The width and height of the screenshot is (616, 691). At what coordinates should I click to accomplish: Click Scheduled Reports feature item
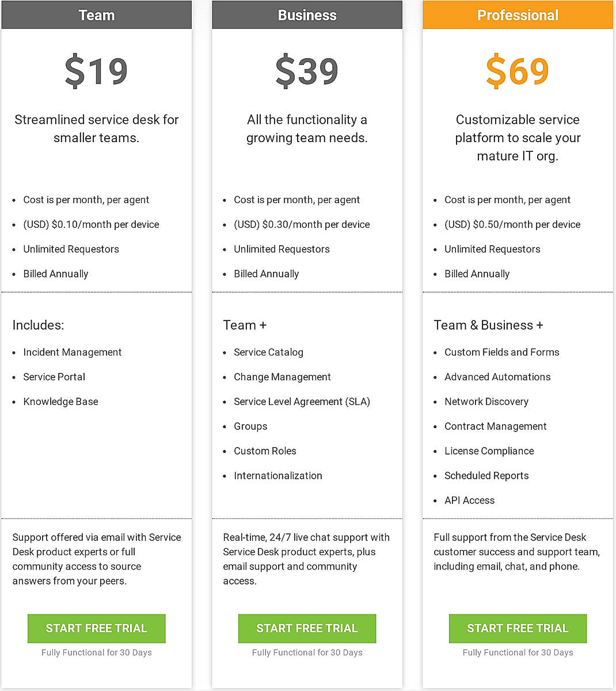(x=486, y=476)
